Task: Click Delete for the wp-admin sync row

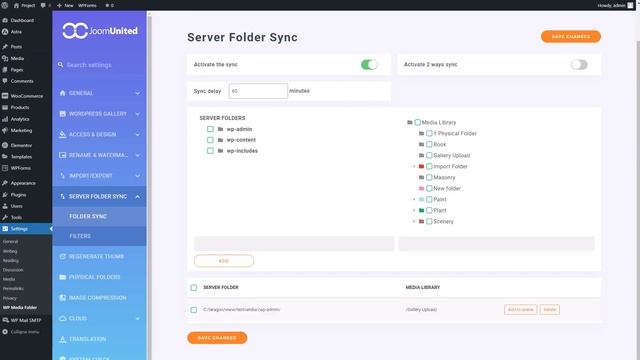Action: pos(549,309)
